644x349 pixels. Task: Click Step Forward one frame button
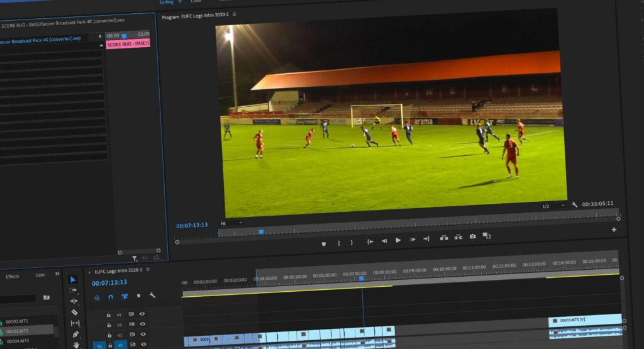click(413, 240)
